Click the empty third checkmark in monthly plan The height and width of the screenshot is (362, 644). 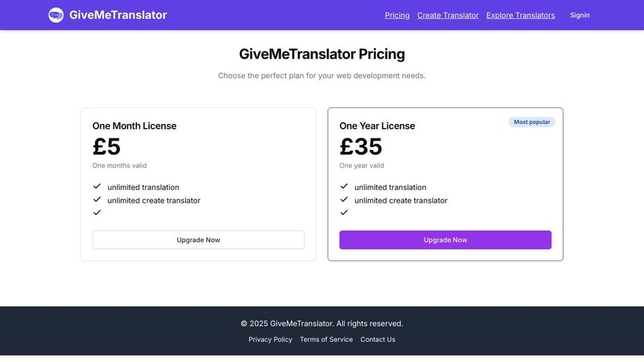(97, 212)
